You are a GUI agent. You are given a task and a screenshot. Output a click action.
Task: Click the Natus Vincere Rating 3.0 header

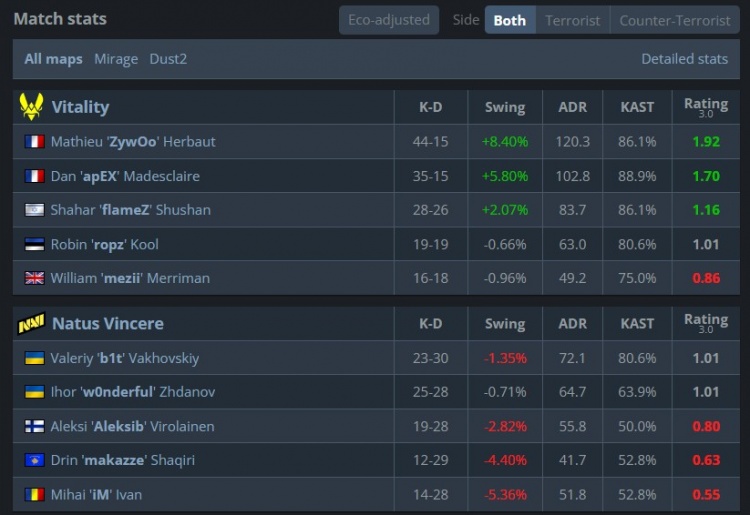pos(705,323)
